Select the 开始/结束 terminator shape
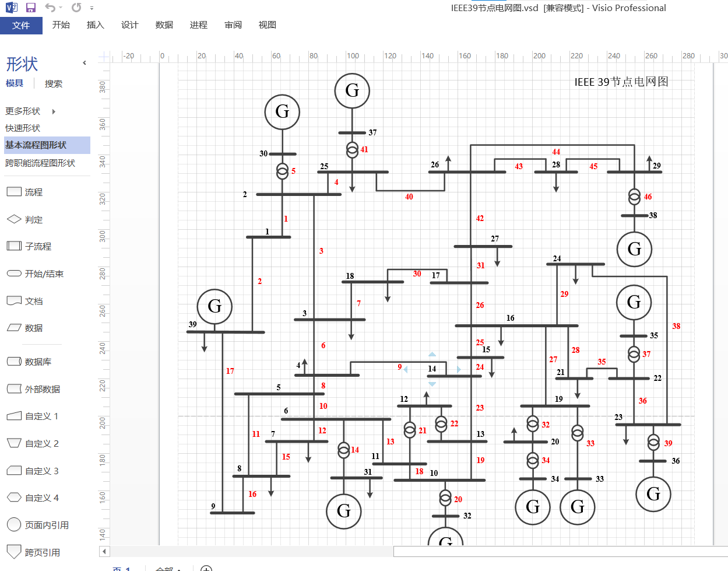Image resolution: width=728 pixels, height=571 pixels. click(35, 274)
